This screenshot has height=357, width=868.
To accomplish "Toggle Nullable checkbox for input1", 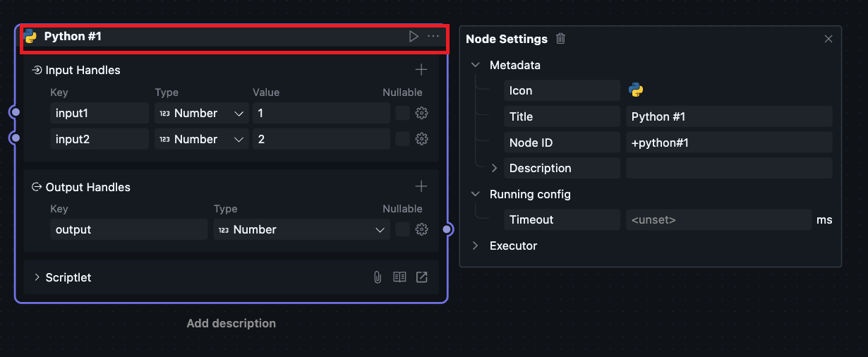I will (402, 113).
